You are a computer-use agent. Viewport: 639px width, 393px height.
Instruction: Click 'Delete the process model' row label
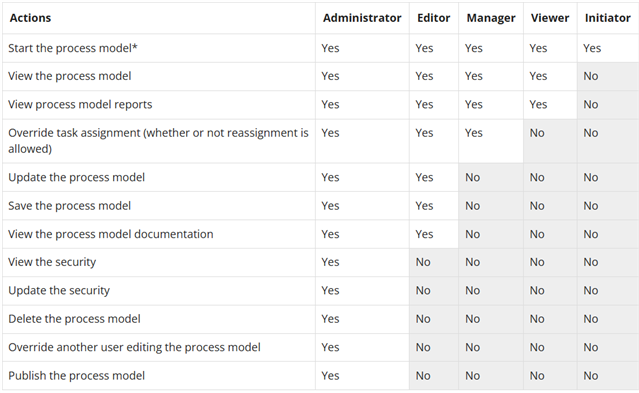coord(74,319)
